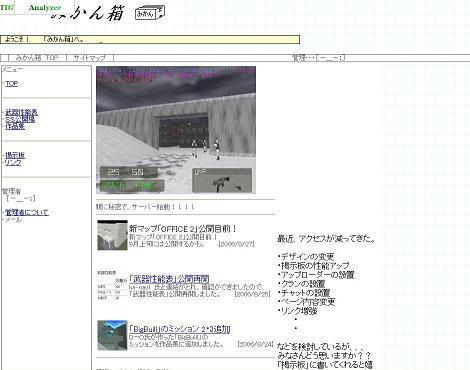Open 「武器性能表」公開再開 headline link
This screenshot has width=470, height=370.
169,279
